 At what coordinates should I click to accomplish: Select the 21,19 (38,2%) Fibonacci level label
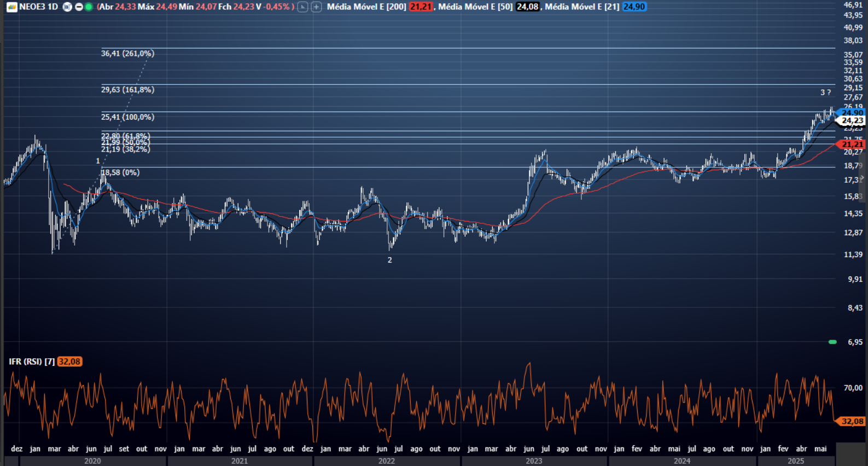(125, 149)
